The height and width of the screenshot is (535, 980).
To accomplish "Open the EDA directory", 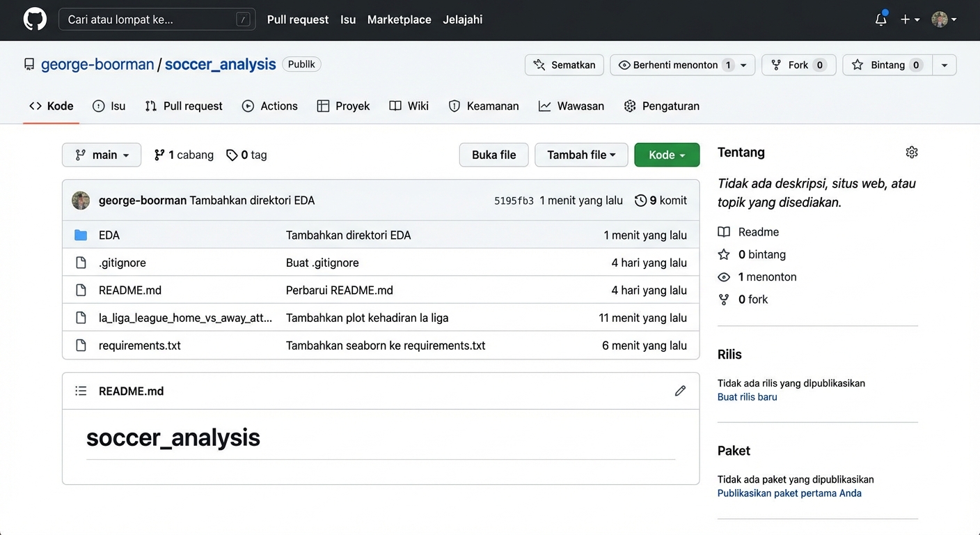I will (x=109, y=235).
